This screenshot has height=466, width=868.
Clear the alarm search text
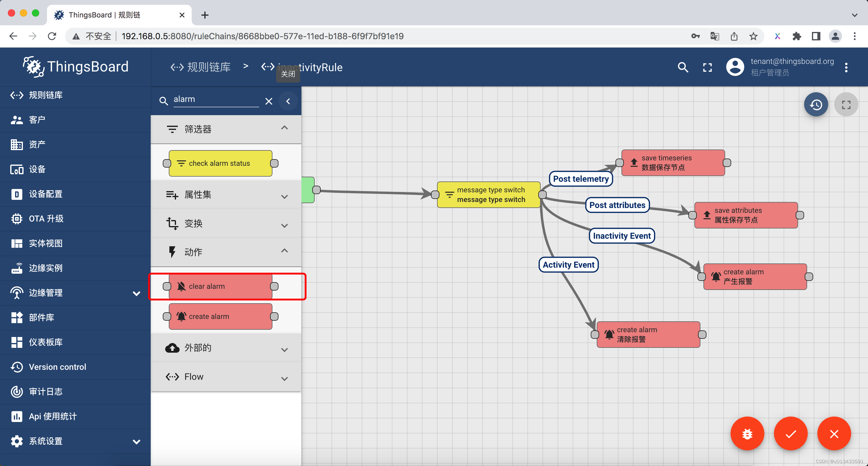tap(269, 101)
